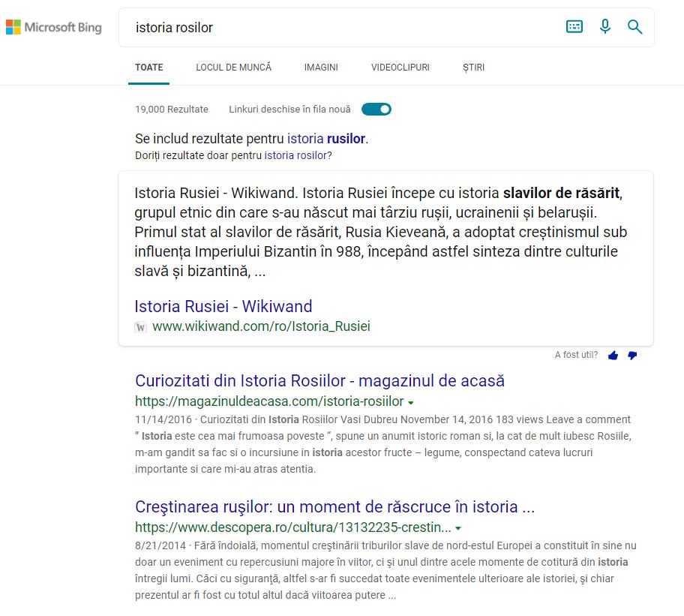Viewport: 684px width, 616px height.
Task: Open 'Curiozitati din Istoria Rosiilor' result
Action: pos(320,381)
